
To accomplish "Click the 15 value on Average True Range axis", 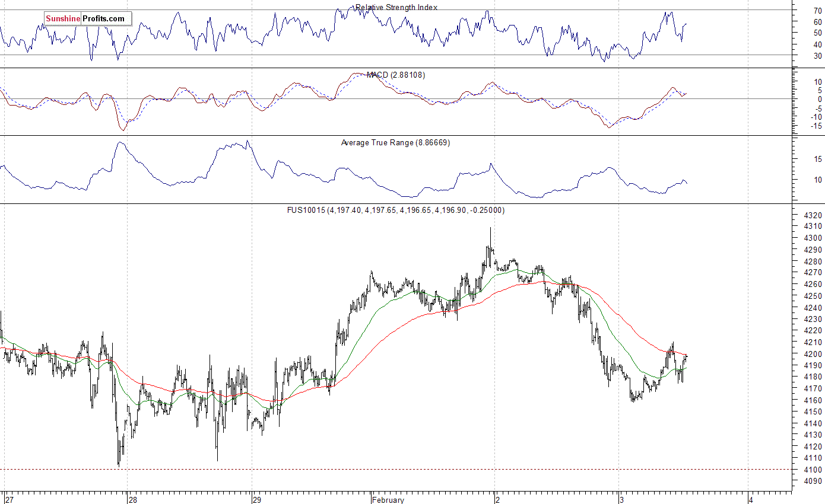I will (818, 159).
